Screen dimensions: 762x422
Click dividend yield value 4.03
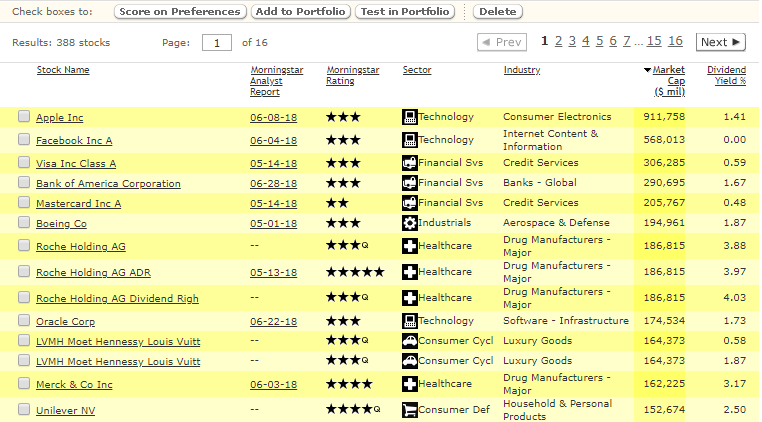(734, 297)
